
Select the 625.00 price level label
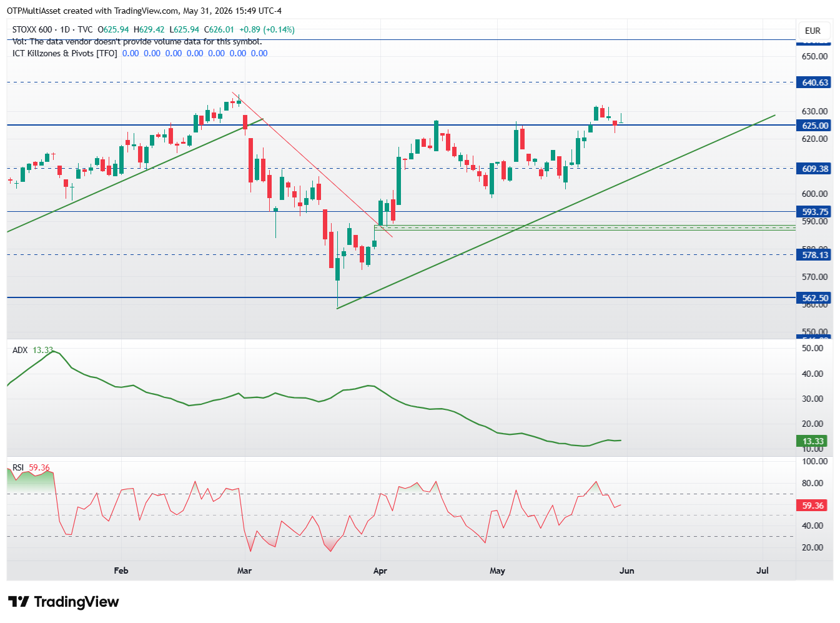coord(814,125)
